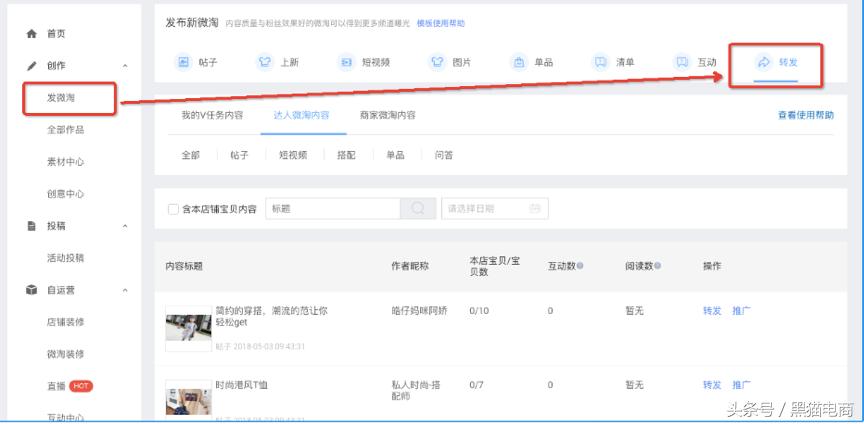
Task: Click the 互动 interaction icon
Action: [682, 62]
